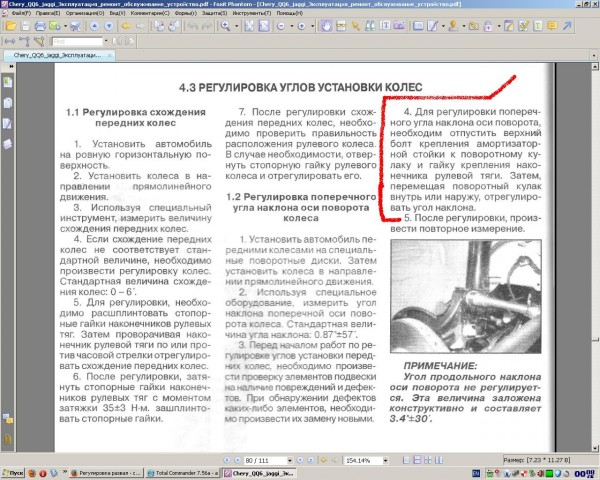Viewport: 600px width, 480px height.
Task: Open search with the binoculars icon
Action: point(370,26)
